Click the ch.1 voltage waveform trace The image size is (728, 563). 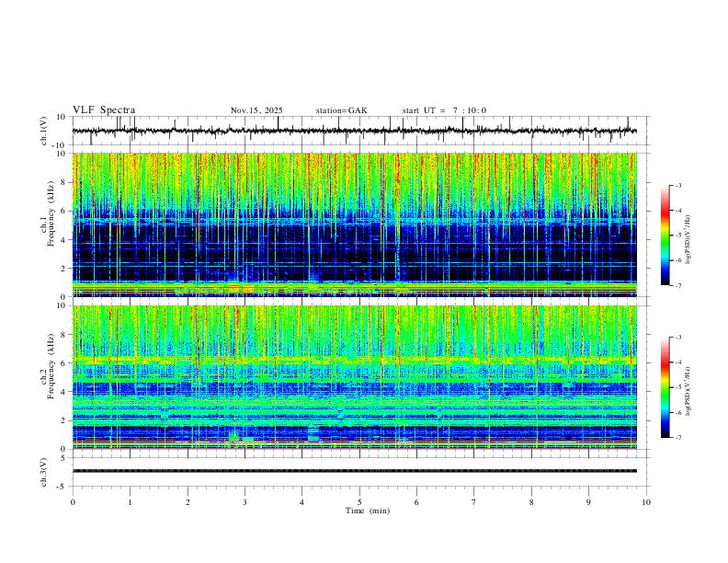(354, 131)
